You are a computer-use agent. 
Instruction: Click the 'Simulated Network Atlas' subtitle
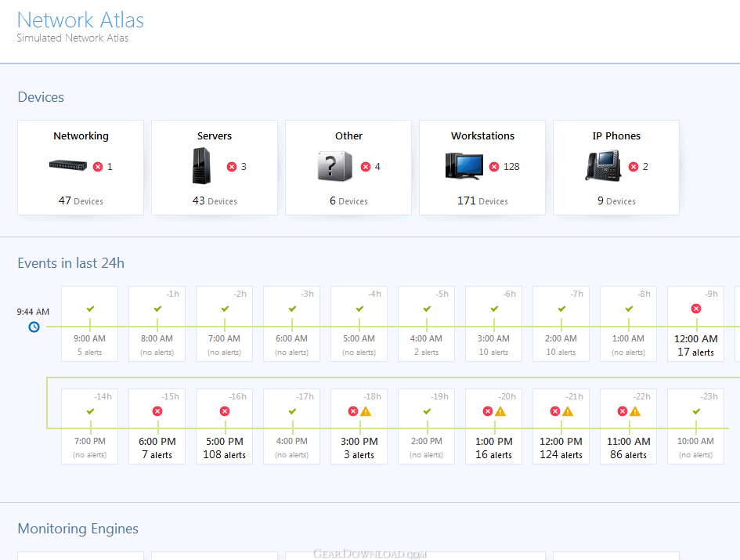pos(73,38)
